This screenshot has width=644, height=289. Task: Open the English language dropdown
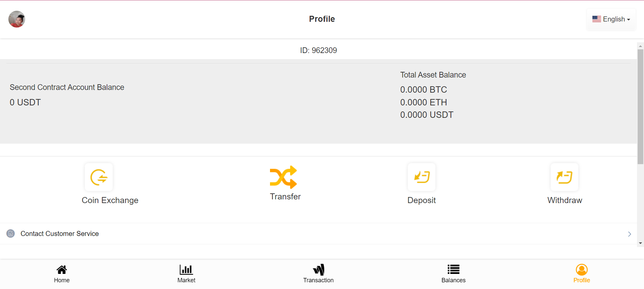pos(611,19)
